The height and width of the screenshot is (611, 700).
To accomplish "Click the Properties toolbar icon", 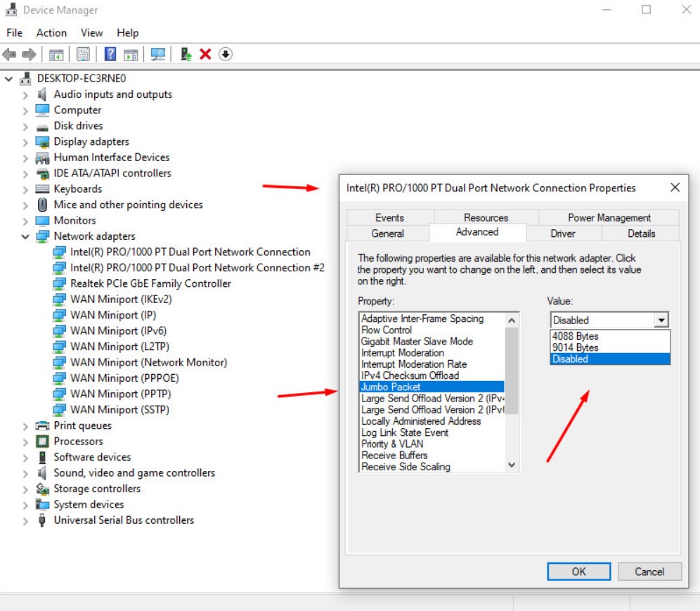I will click(83, 54).
